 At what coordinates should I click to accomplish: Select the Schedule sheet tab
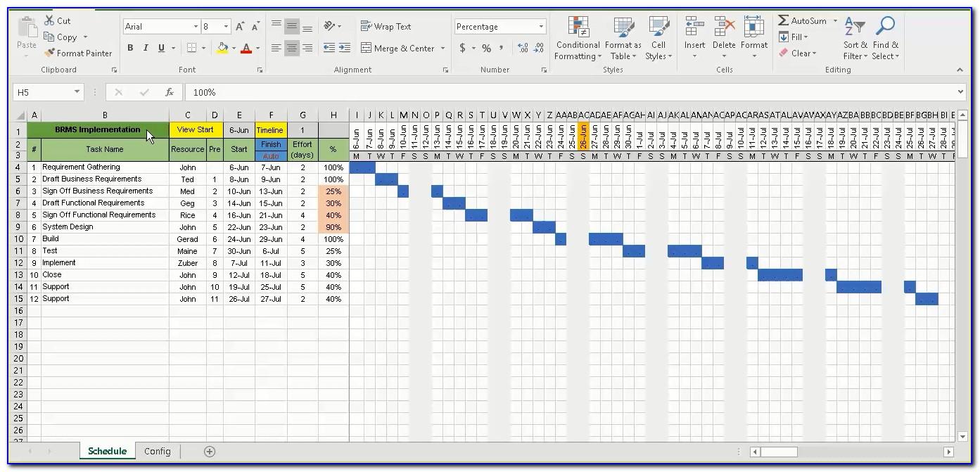click(107, 451)
